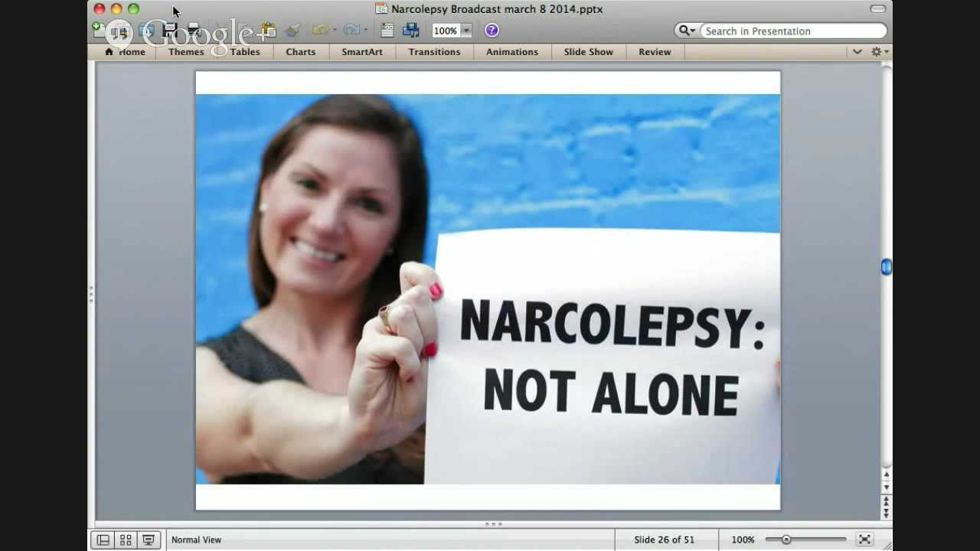This screenshot has width=980, height=551.
Task: Open the Redo history dropdown arrow
Action: 366,31
